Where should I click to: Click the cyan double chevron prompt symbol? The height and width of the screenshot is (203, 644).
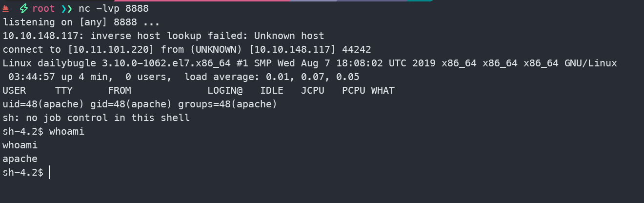coord(66,9)
